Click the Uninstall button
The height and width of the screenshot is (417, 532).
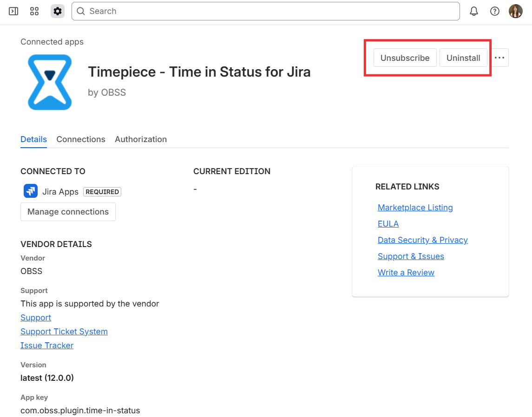463,58
